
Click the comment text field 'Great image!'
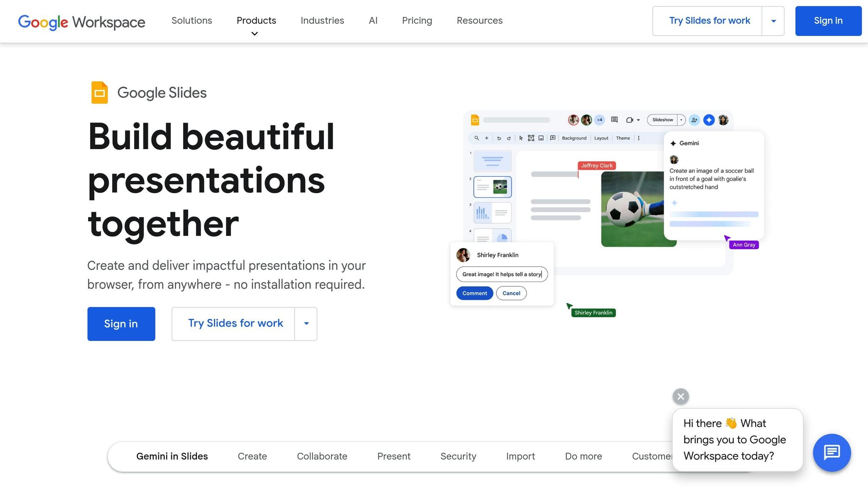point(502,274)
